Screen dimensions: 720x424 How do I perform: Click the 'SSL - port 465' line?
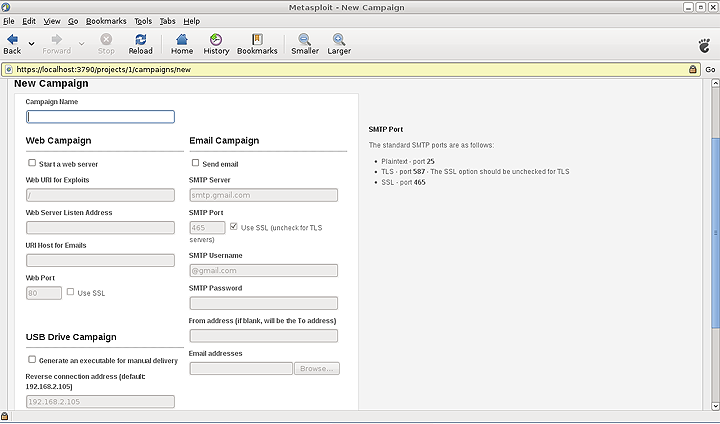(403, 182)
